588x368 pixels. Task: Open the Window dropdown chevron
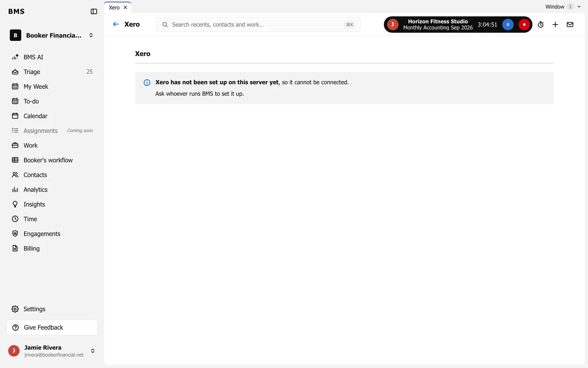579,7
